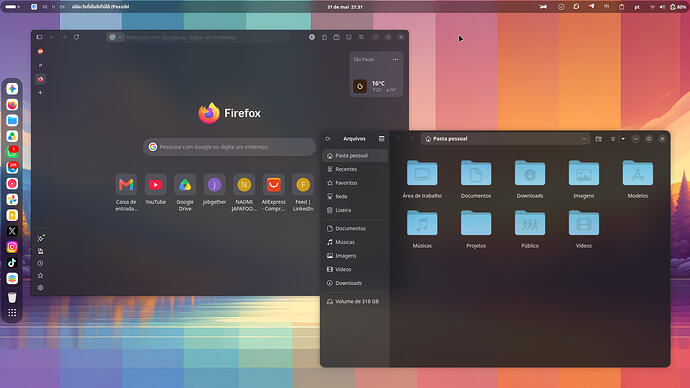Toggle grid or list view in Arquivos
The width and height of the screenshot is (690, 388).
[598, 139]
